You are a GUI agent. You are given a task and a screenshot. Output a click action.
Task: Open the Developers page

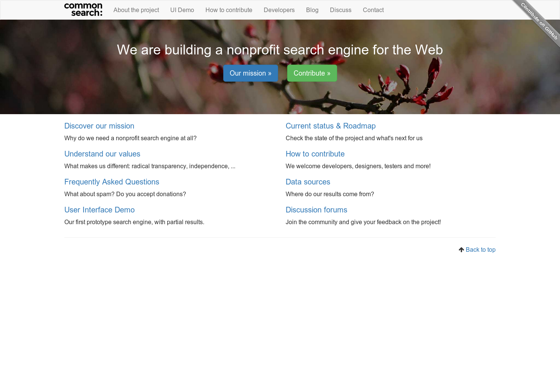tap(279, 10)
